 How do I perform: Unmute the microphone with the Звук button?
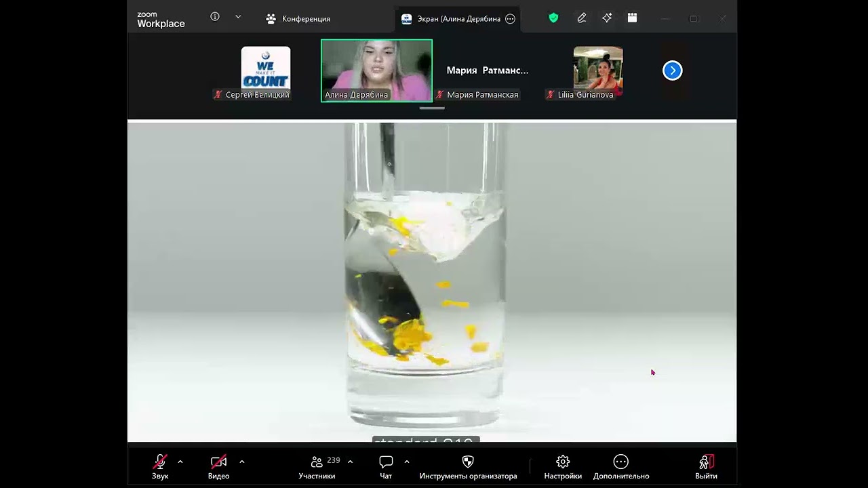pos(160,467)
